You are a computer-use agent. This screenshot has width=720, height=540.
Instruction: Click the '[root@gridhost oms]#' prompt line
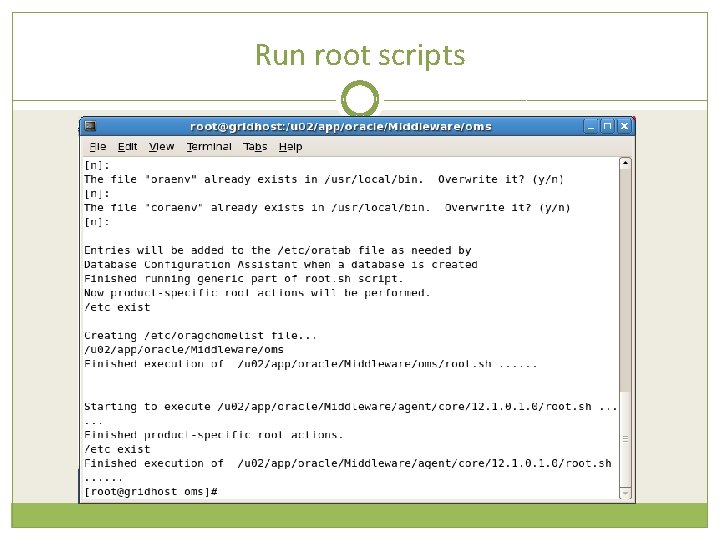click(151, 492)
